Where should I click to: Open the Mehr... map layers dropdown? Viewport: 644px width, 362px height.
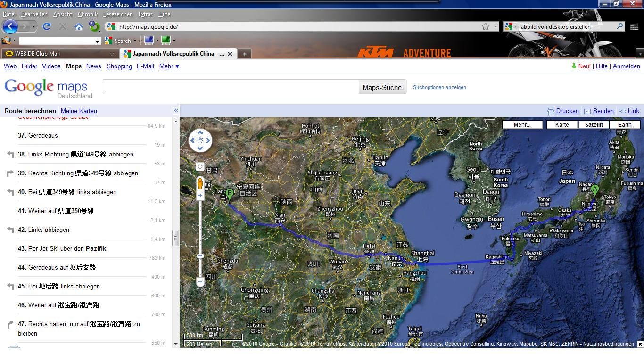[522, 124]
